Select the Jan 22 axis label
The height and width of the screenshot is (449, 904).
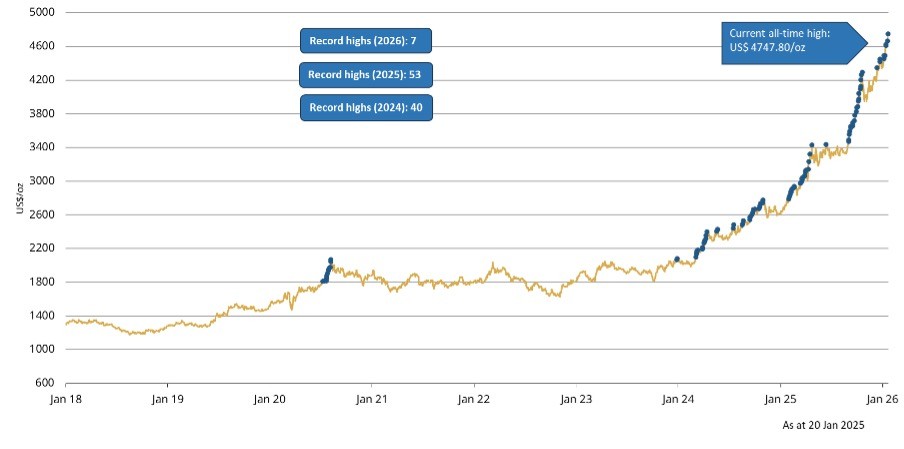(473, 399)
